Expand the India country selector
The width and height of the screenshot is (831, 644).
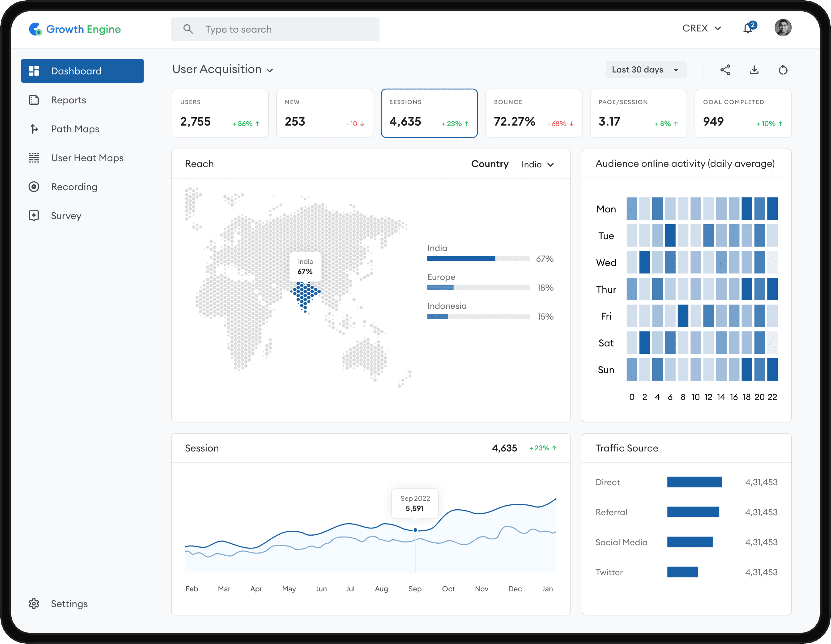[537, 164]
